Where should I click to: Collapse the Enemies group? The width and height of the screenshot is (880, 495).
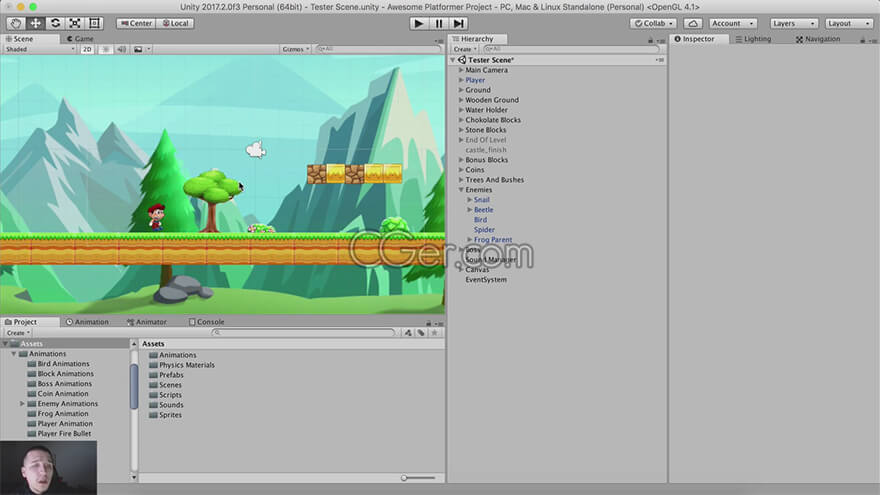click(x=461, y=190)
